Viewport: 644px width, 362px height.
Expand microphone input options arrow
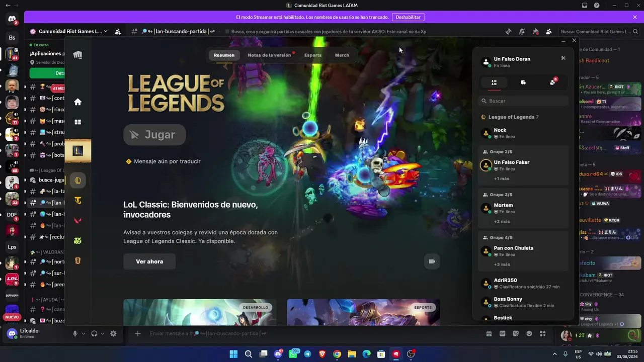pyautogui.click(x=84, y=333)
